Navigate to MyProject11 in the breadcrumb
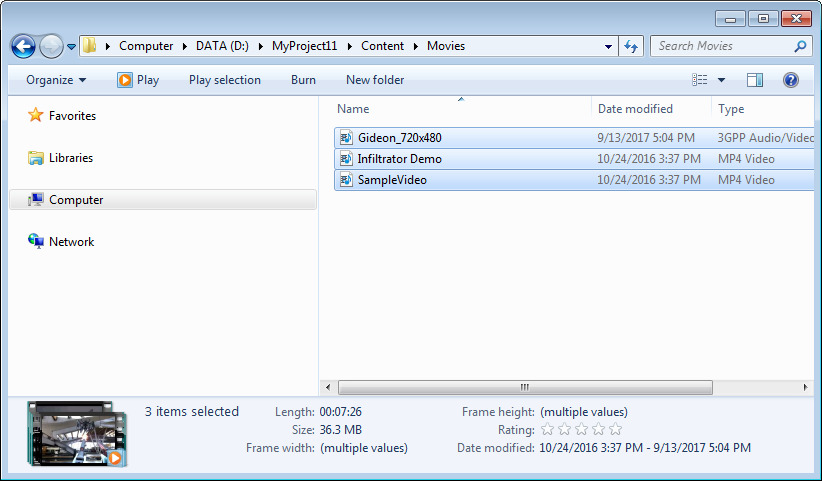 [x=304, y=46]
